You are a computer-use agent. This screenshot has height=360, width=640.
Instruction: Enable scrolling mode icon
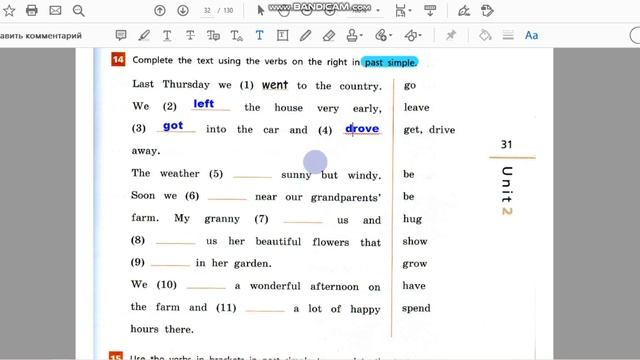[430, 11]
